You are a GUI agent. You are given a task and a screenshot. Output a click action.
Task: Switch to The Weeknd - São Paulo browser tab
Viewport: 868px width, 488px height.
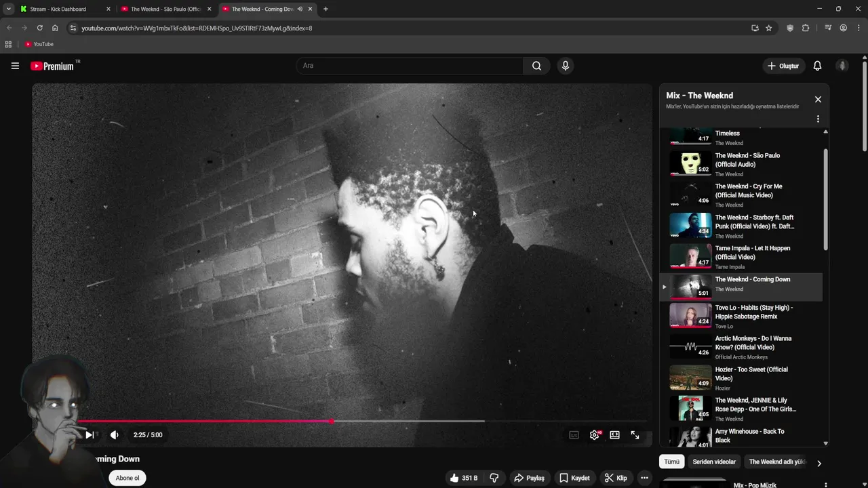[x=165, y=9]
